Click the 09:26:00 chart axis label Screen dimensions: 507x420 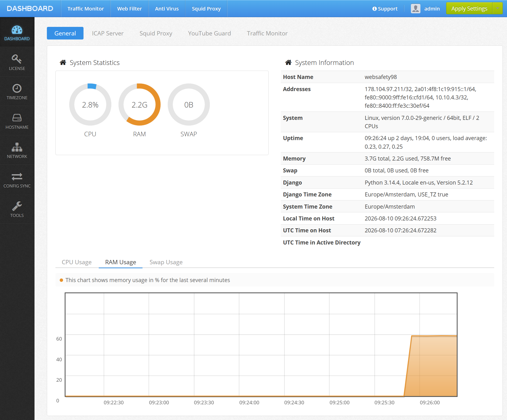pyautogui.click(x=429, y=402)
